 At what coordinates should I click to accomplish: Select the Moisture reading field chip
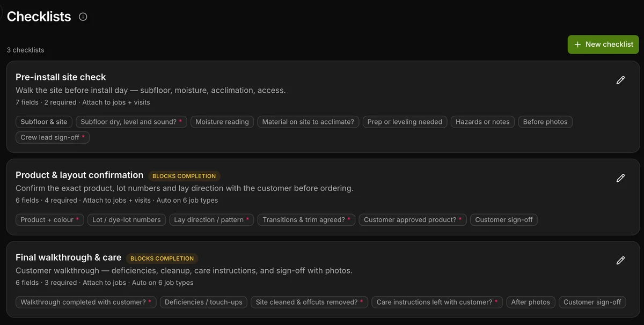pos(222,122)
